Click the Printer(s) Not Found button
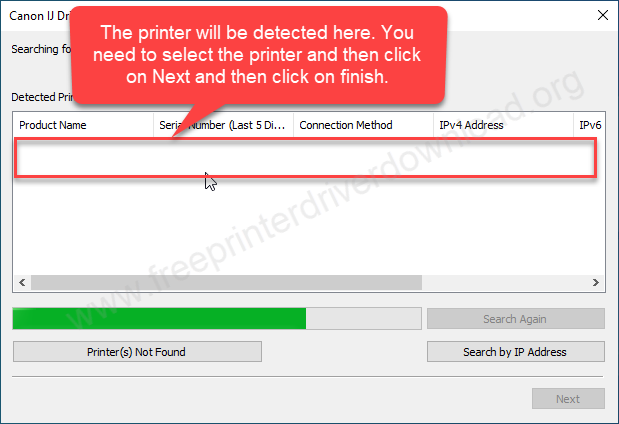Screen dimensions: 619x424 click(137, 351)
